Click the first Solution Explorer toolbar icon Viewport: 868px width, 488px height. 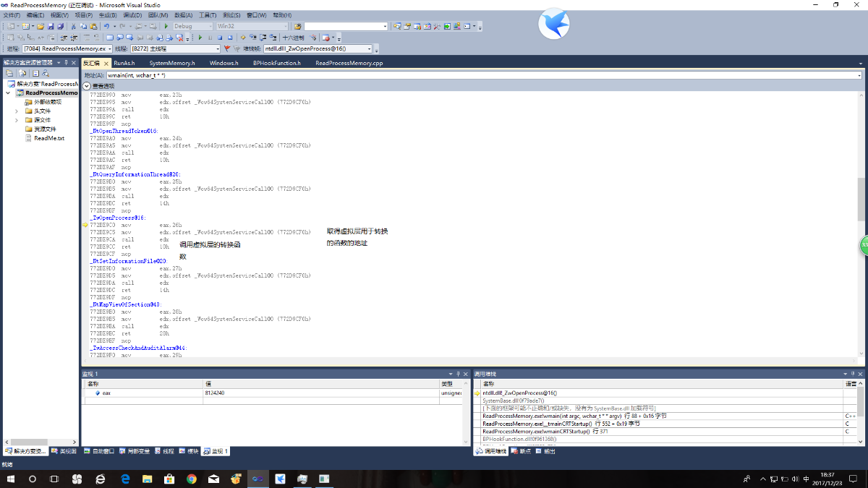click(x=9, y=73)
